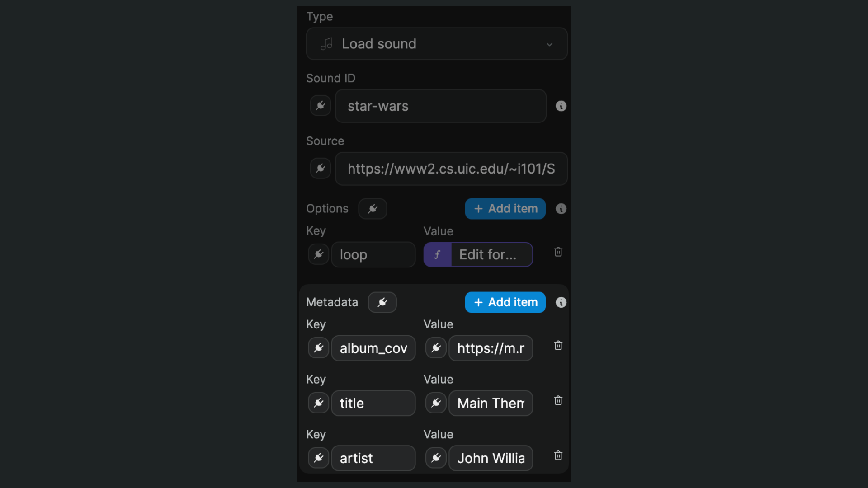Toggle the plug icon beside the loop key
The height and width of the screenshot is (488, 868).
coord(318,254)
